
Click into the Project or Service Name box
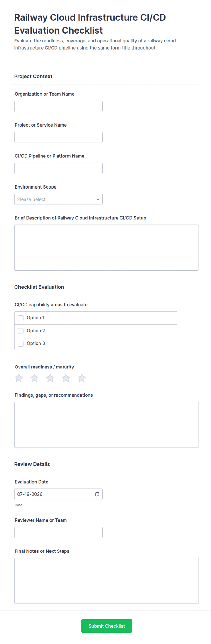point(58,137)
